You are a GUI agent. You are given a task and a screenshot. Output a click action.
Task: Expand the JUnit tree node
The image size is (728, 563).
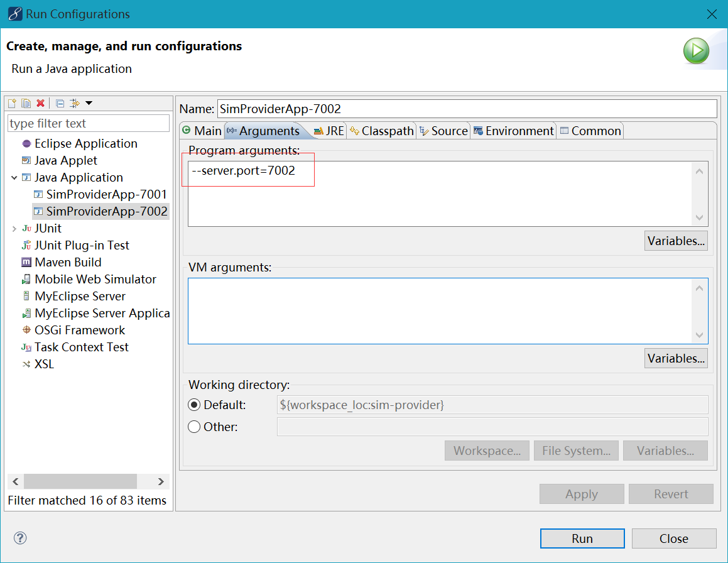[14, 229]
